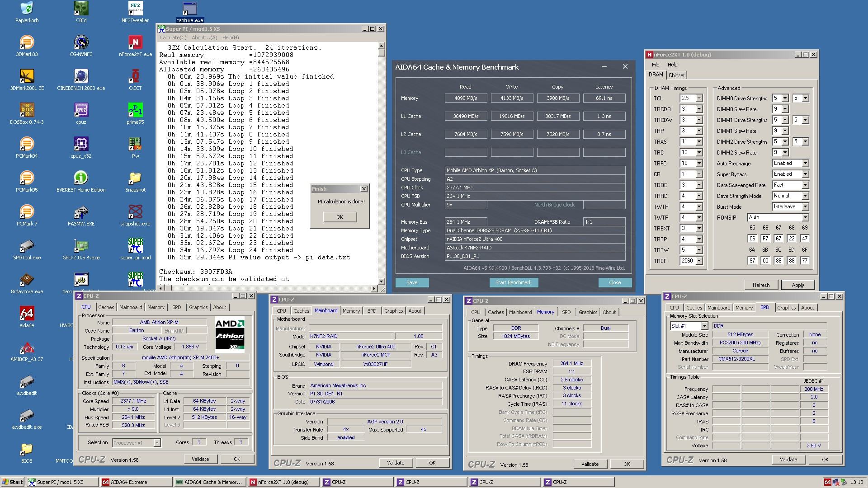Launch the aida64 desktop shortcut
This screenshot has height=488, width=868.
point(27,314)
